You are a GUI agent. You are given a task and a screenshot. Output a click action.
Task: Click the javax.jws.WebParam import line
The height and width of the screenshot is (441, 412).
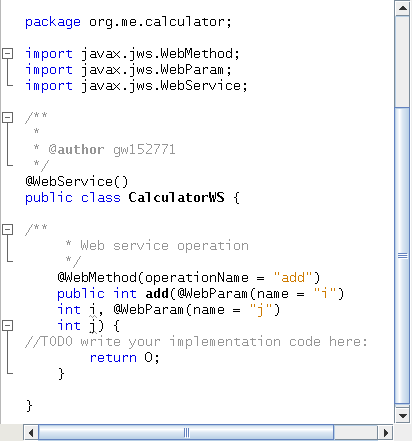(x=128, y=70)
